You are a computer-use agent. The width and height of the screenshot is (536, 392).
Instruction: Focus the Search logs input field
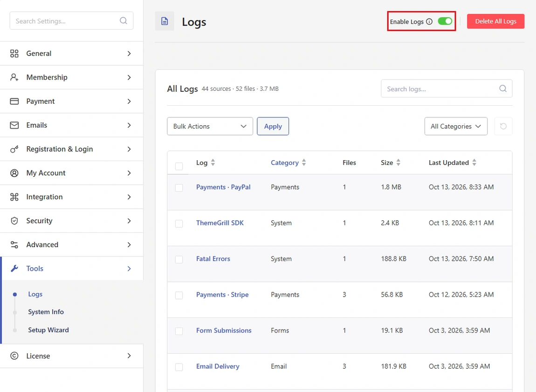447,89
